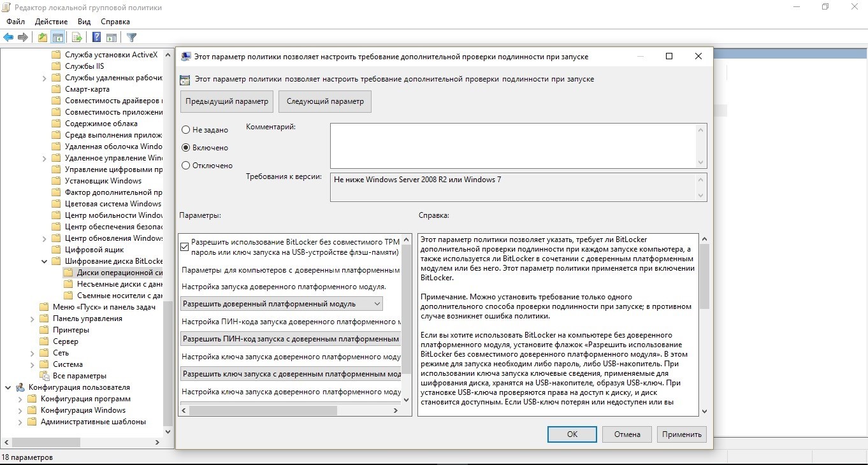Open the Разрешить ПИН-код запуска dropdown

point(291,339)
